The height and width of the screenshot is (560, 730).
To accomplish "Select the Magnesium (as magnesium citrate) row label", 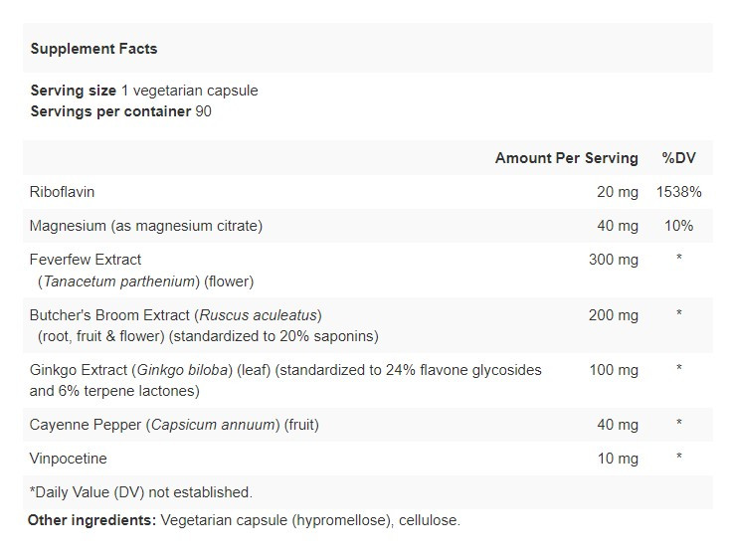I will pyautogui.click(x=145, y=226).
